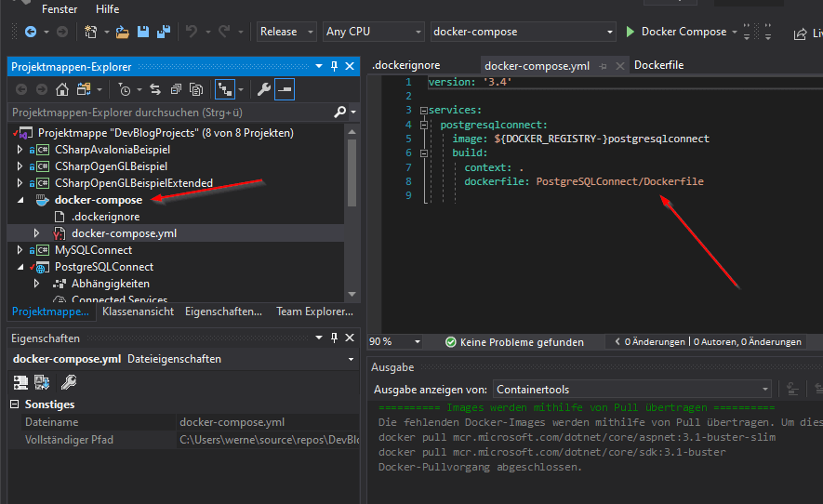Viewport: 823px width, 504px height.
Task: Open the Containertools output source dropdown
Action: click(632, 390)
